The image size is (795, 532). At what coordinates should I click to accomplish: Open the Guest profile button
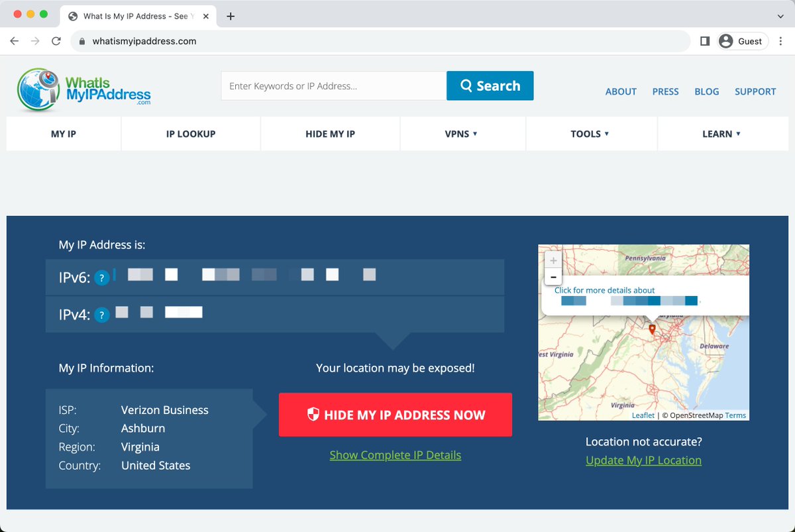point(743,41)
